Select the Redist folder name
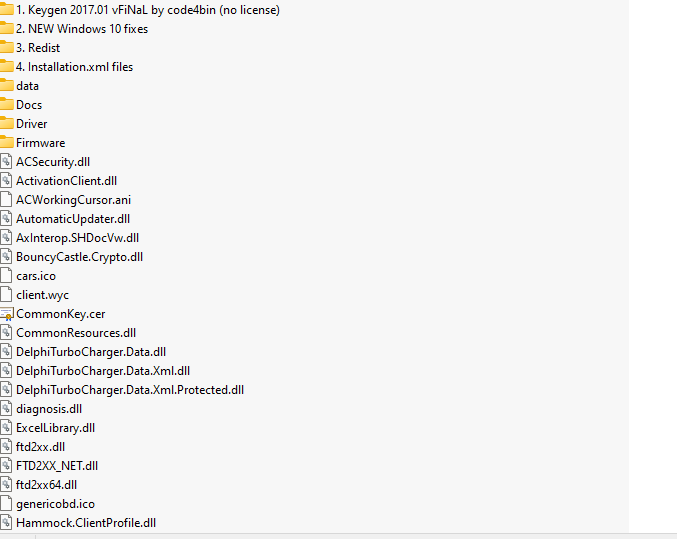The height and width of the screenshot is (539, 677). pyautogui.click(x=38, y=48)
